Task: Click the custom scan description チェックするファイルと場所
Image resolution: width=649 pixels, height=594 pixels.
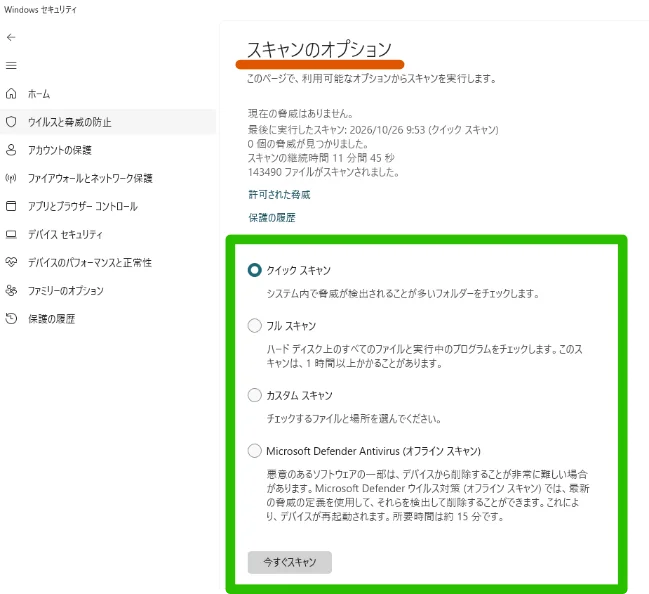Action: pyautogui.click(x=353, y=418)
